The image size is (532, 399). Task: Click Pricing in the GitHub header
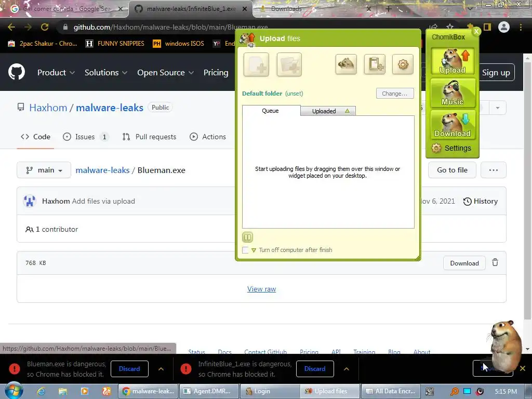[x=216, y=73]
